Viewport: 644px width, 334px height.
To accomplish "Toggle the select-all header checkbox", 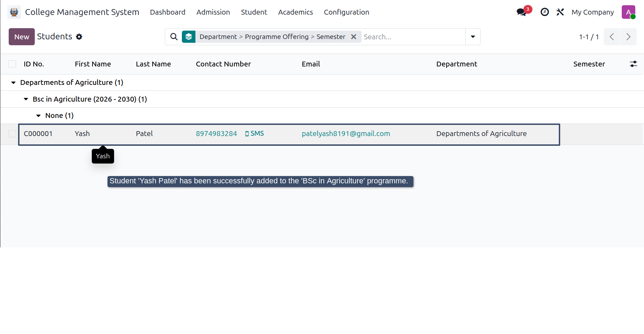I will [x=13, y=64].
